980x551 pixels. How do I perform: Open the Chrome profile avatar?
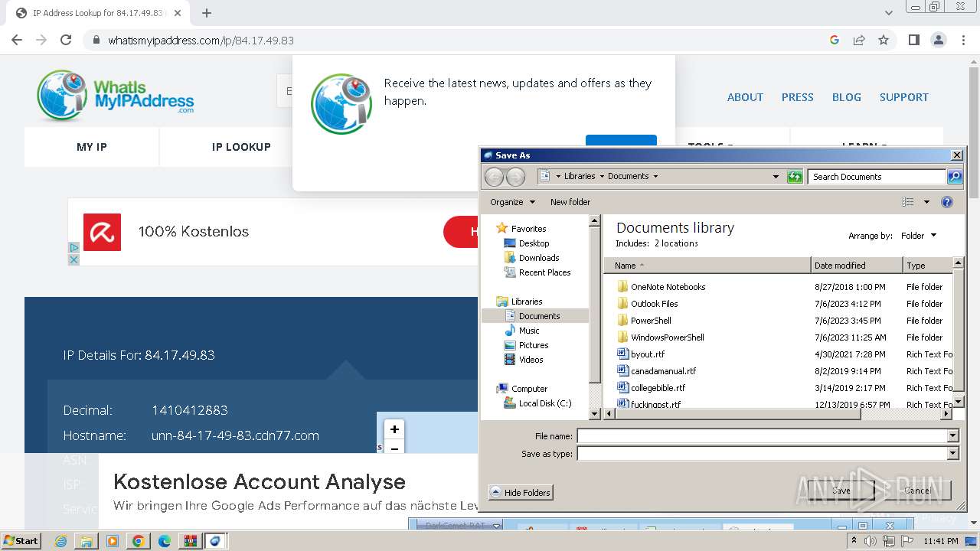click(x=938, y=40)
